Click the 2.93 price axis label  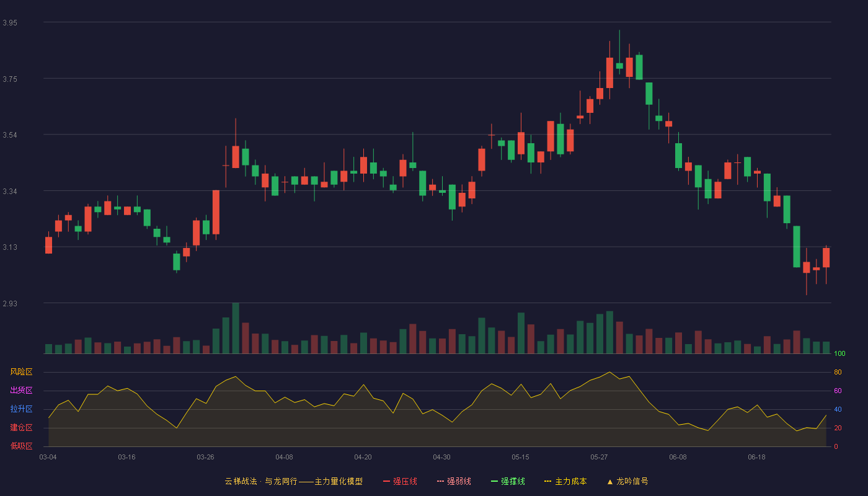pyautogui.click(x=10, y=304)
